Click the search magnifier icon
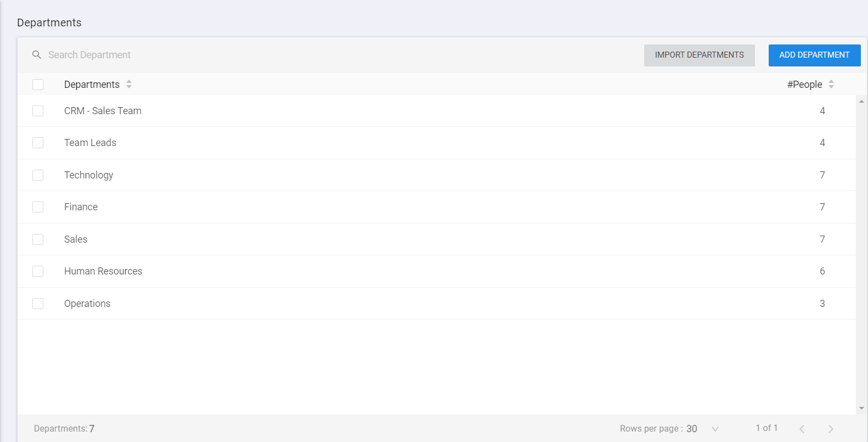This screenshot has width=868, height=442. pyautogui.click(x=37, y=55)
